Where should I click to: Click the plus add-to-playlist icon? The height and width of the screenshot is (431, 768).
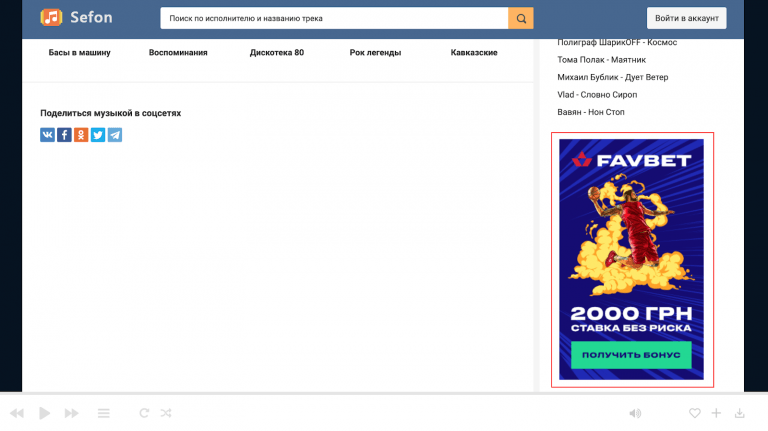click(716, 413)
